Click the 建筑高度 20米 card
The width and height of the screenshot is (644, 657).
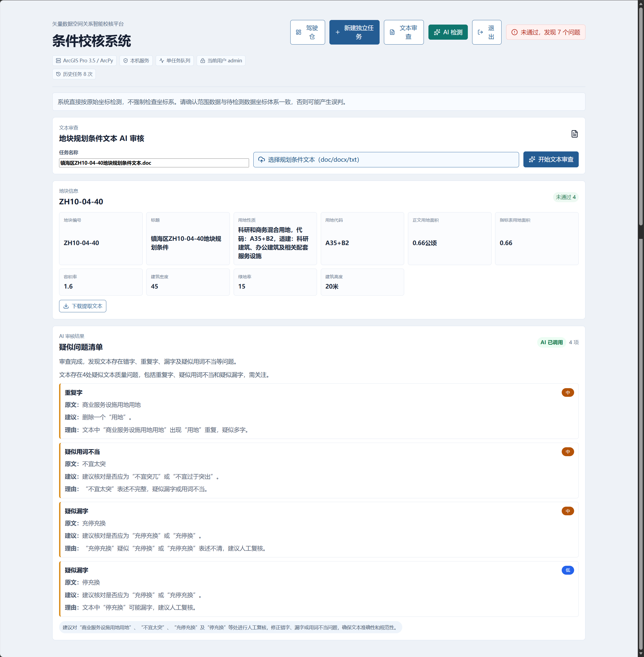point(362,282)
